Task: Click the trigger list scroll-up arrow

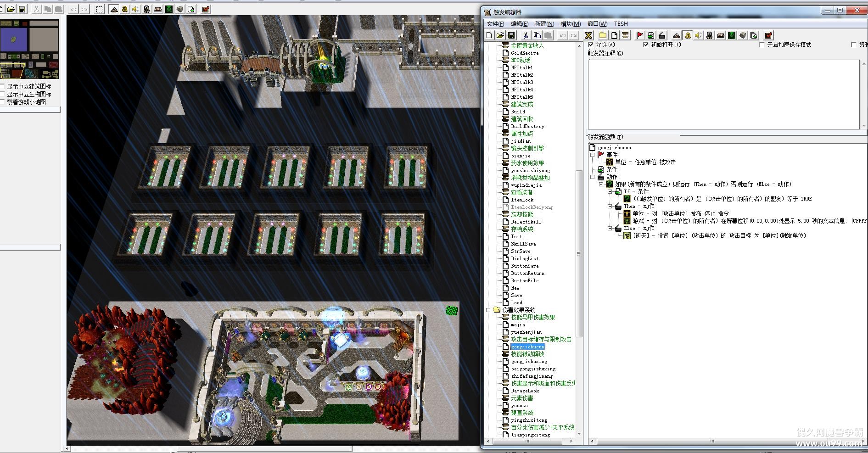Action: (579, 46)
